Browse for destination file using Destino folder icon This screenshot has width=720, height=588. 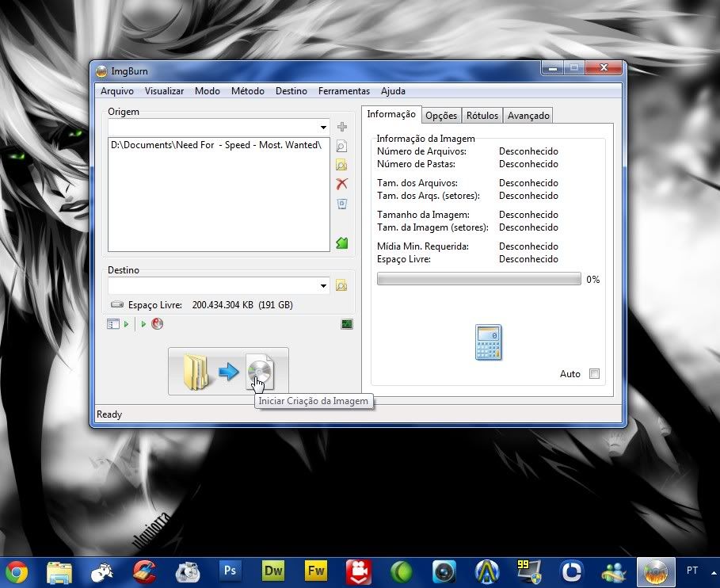(x=341, y=285)
